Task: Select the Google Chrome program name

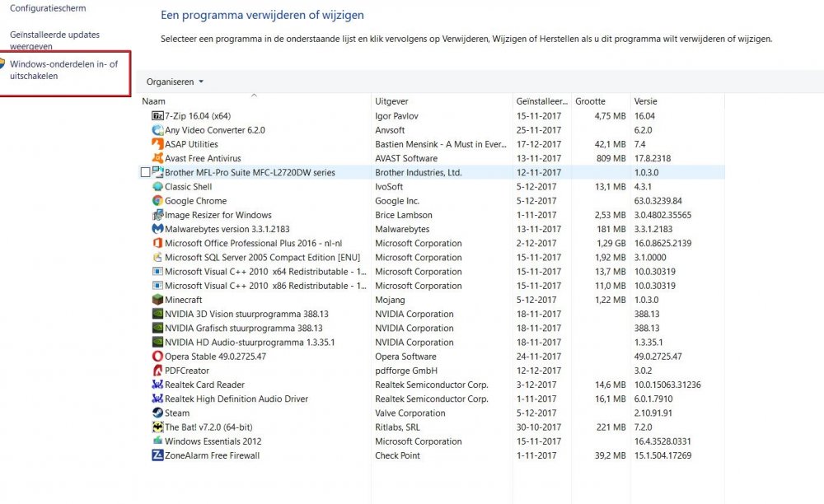Action: point(195,201)
